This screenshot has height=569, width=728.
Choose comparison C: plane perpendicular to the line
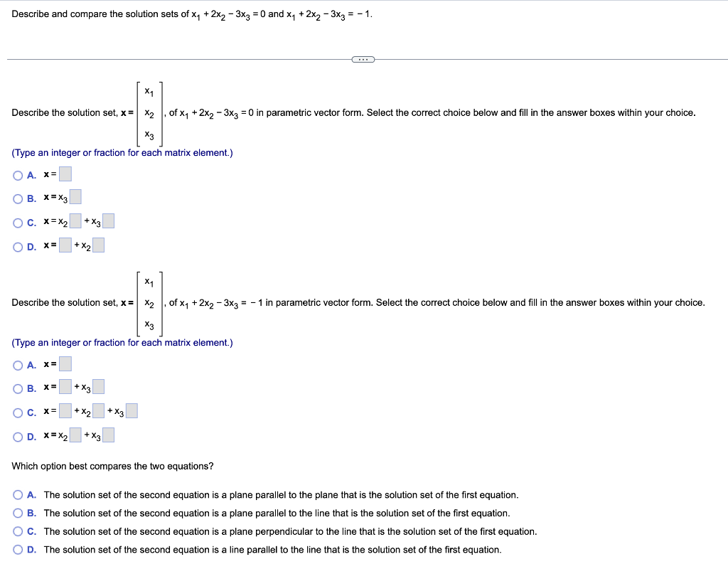(18, 531)
